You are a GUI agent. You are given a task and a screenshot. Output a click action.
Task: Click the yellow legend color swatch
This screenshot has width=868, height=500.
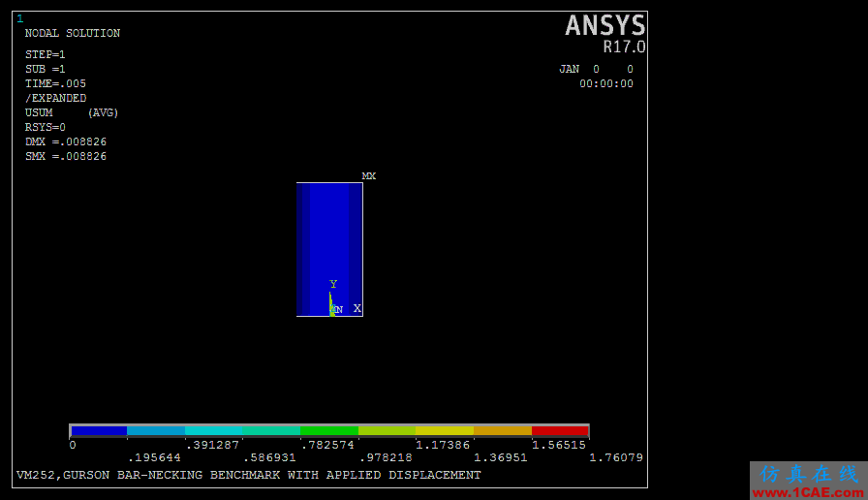point(445,430)
